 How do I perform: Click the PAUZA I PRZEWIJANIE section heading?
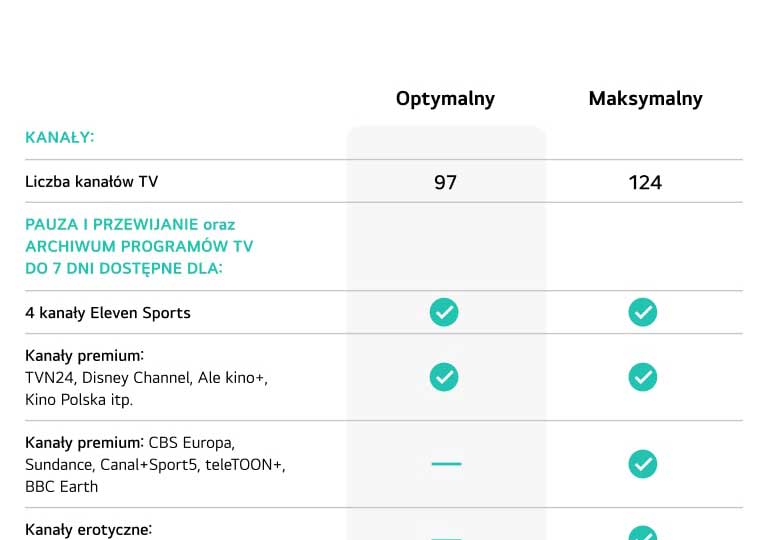click(x=139, y=246)
